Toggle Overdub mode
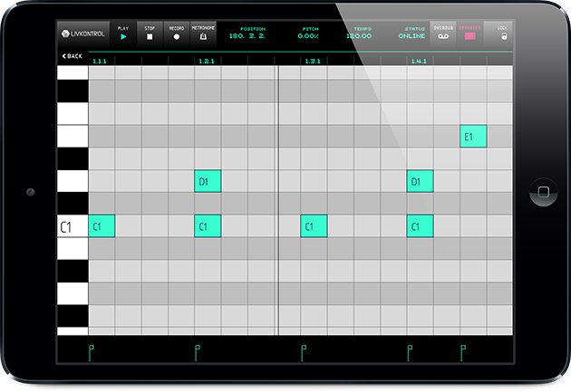This screenshot has height=392, width=571. pos(441,33)
